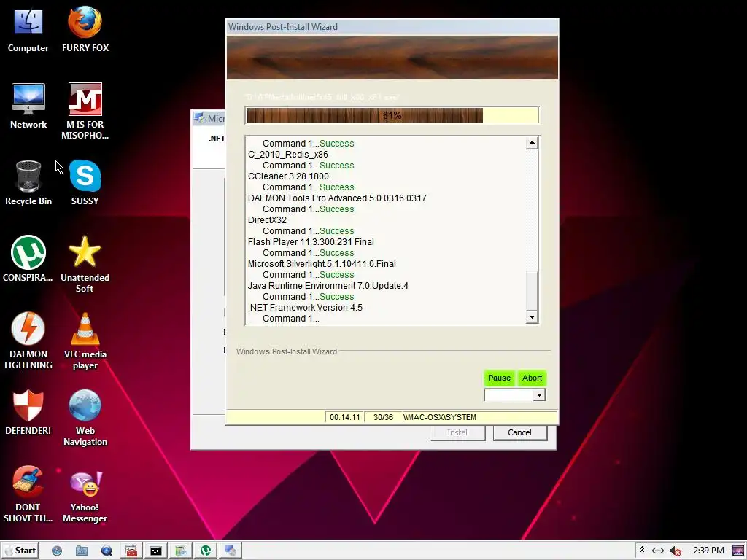Viewport: 747px width, 560px height.
Task: Open the red toolbox taskbar icon
Action: 131,551
